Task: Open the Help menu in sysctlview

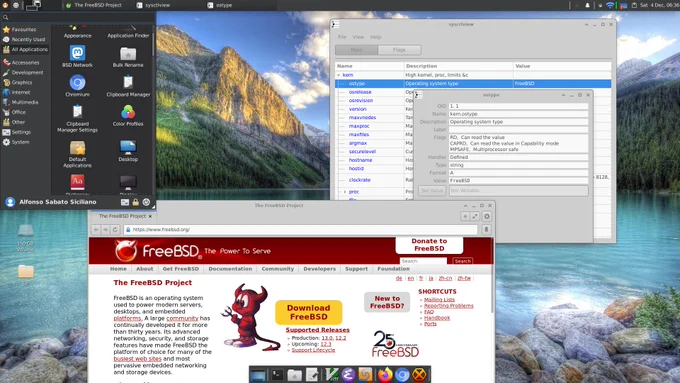Action: click(376, 37)
